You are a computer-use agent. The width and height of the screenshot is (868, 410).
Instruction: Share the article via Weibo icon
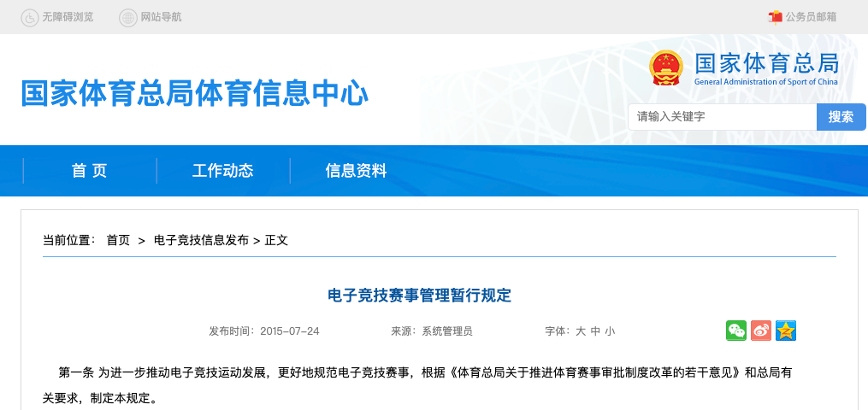coord(761,331)
